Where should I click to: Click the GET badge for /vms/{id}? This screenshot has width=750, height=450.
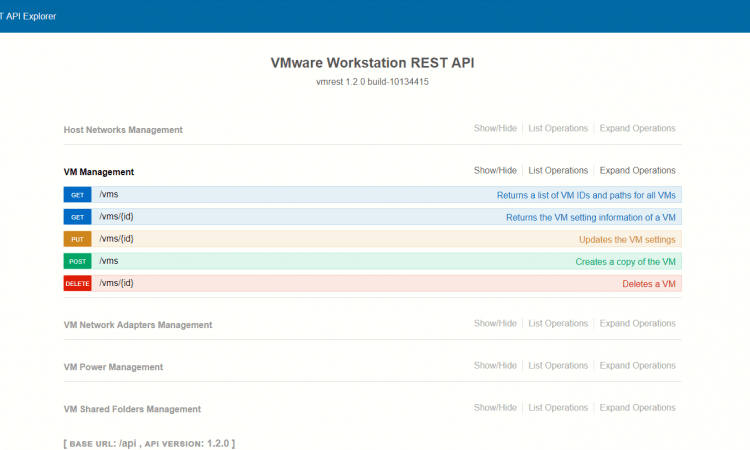(77, 217)
